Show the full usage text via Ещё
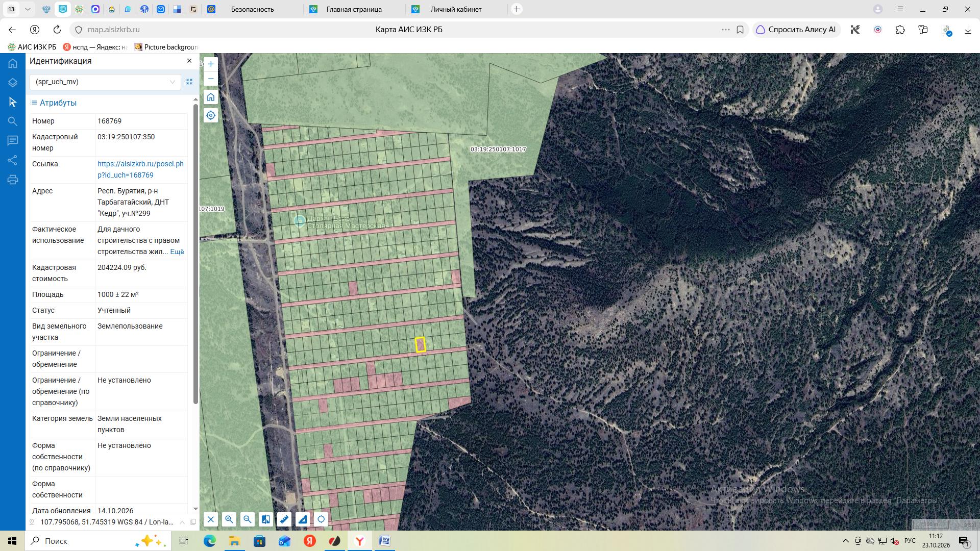 (177, 252)
